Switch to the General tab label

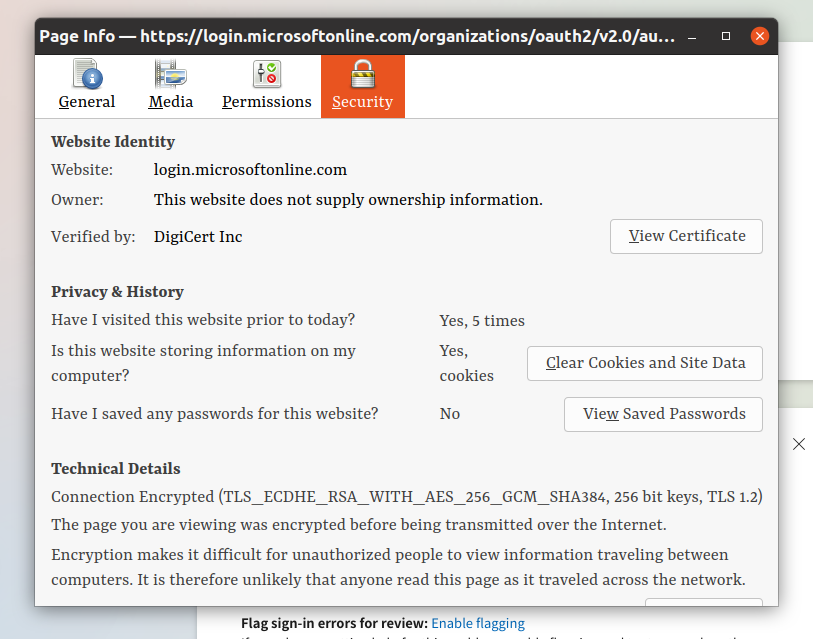pos(87,102)
